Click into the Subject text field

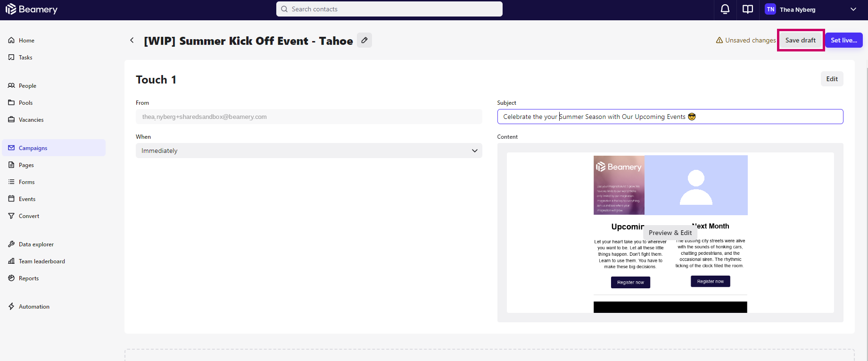click(670, 117)
